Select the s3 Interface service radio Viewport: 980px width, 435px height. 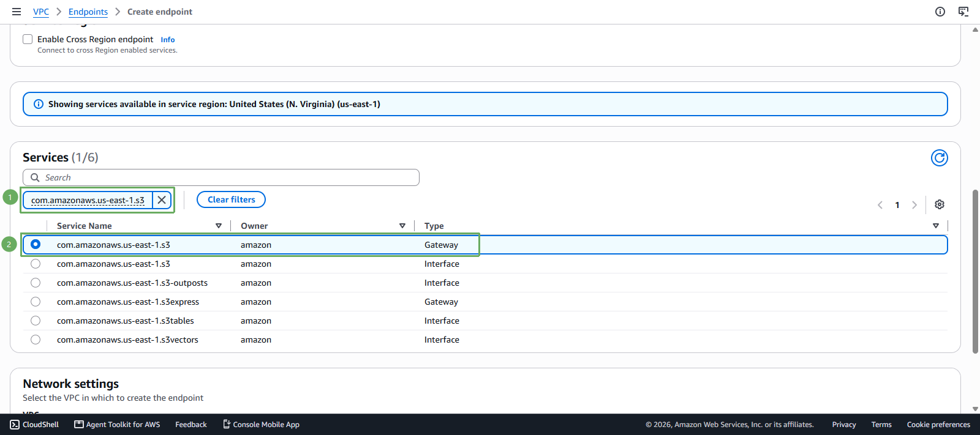(x=36, y=264)
